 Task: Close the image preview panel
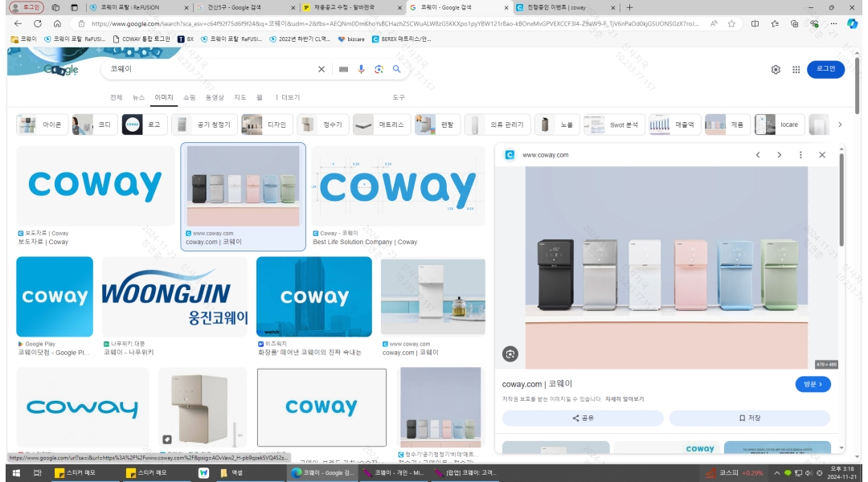click(x=821, y=155)
